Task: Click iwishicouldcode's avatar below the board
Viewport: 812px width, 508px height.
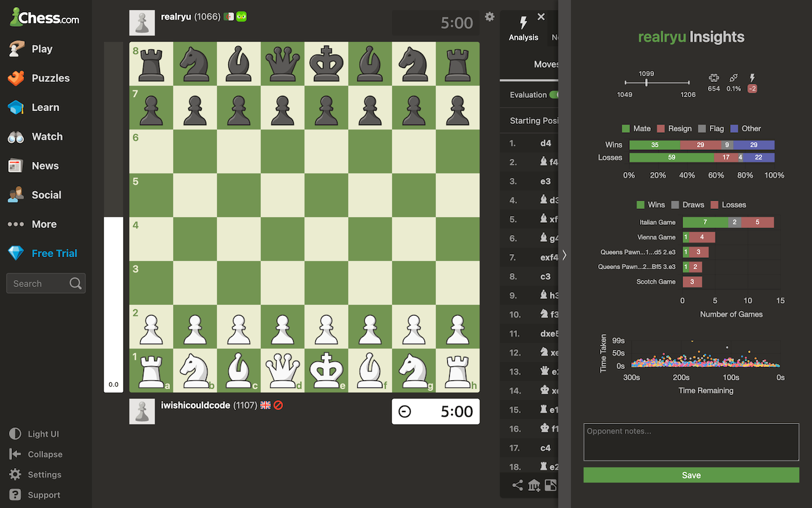Action: click(142, 411)
